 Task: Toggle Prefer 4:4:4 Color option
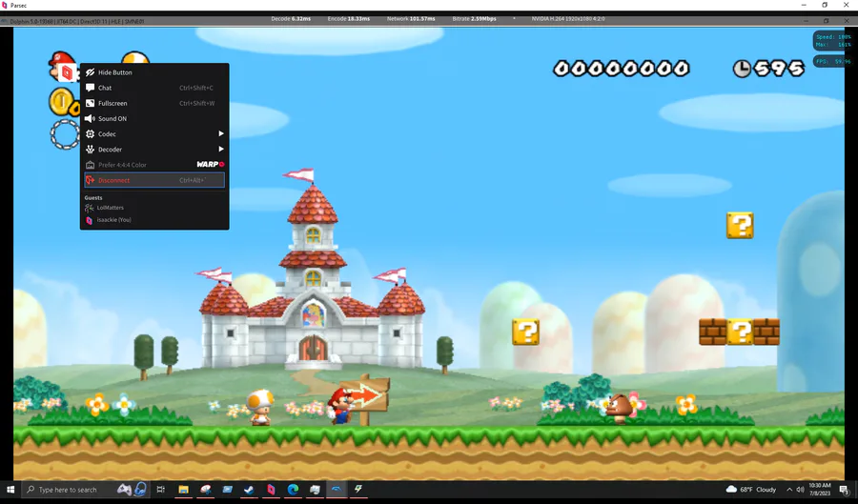[154, 164]
